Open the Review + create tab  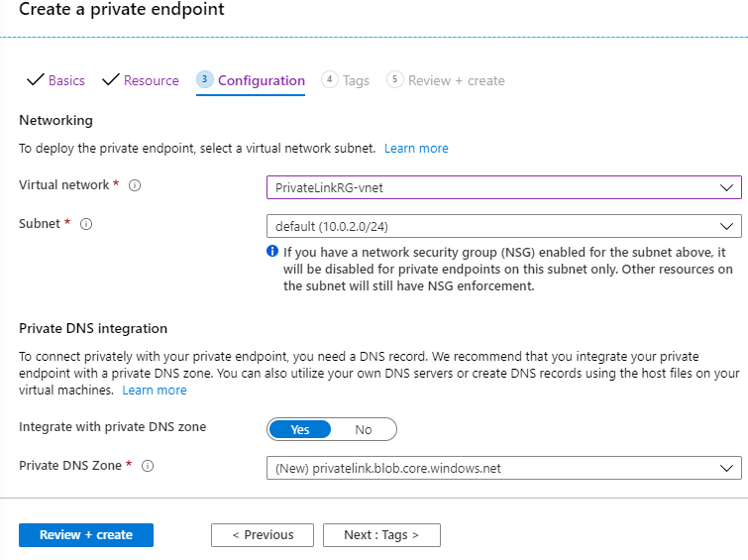click(x=457, y=80)
